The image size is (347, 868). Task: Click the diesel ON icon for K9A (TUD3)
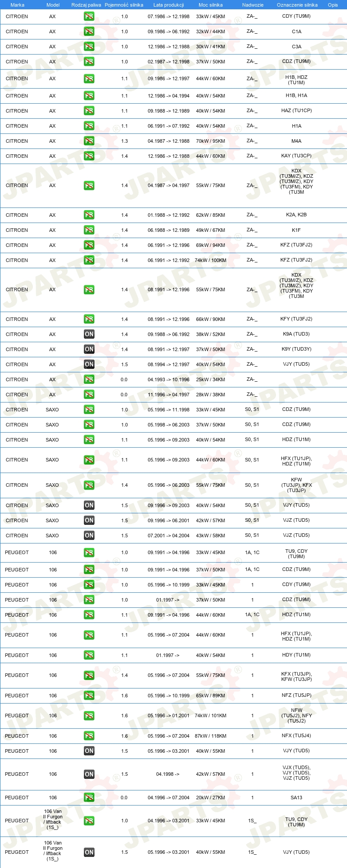pos(89,334)
